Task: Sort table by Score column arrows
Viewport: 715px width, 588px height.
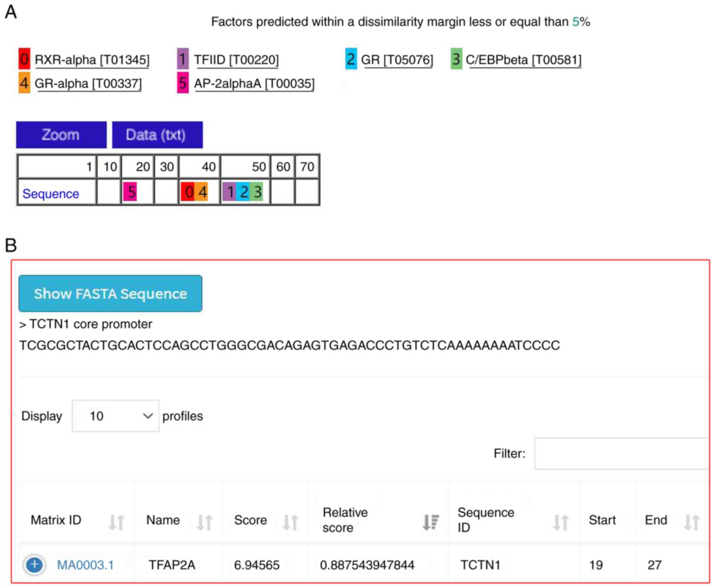Action: (290, 522)
